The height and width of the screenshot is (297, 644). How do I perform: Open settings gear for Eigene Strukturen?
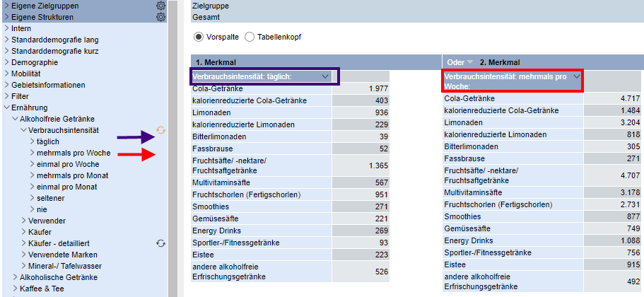coord(160,17)
